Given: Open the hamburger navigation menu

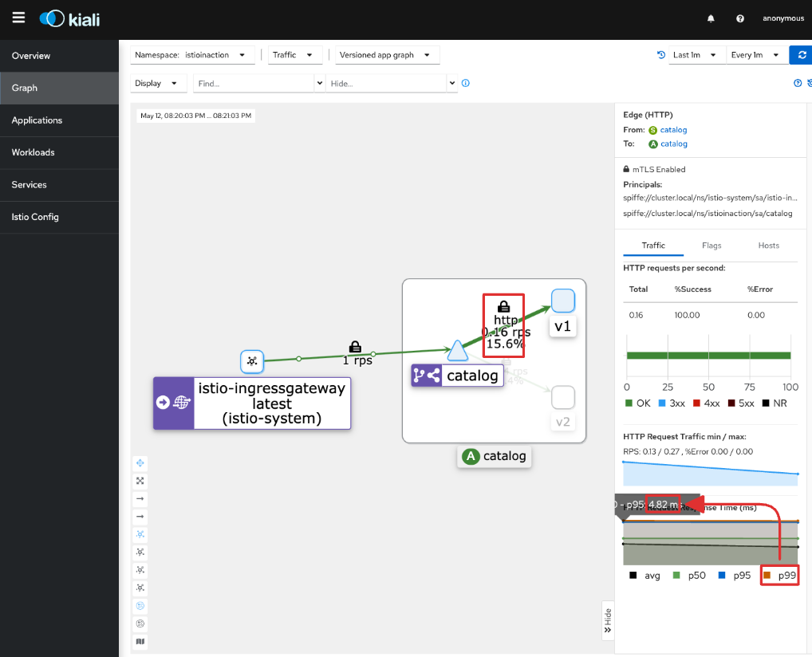Looking at the screenshot, I should click(x=18, y=18).
